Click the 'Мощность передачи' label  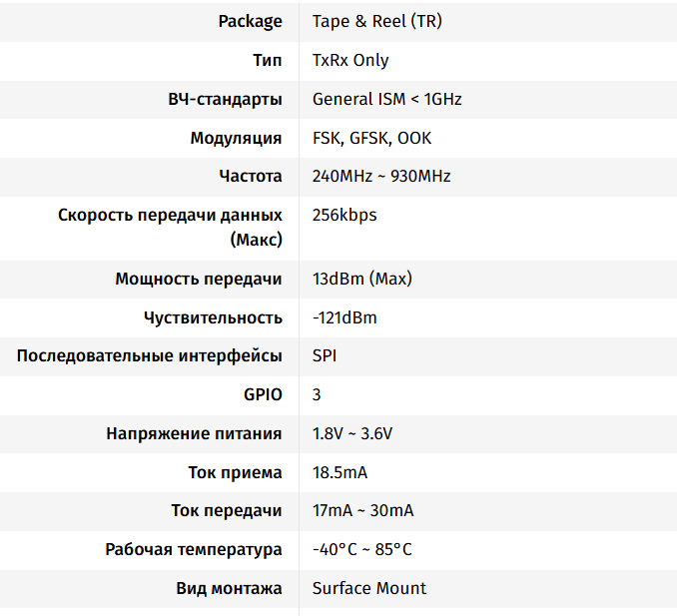click(x=199, y=279)
